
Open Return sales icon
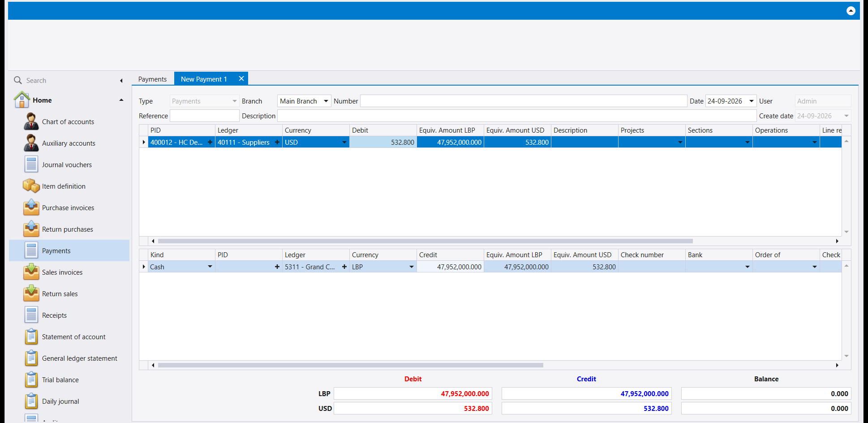click(31, 294)
